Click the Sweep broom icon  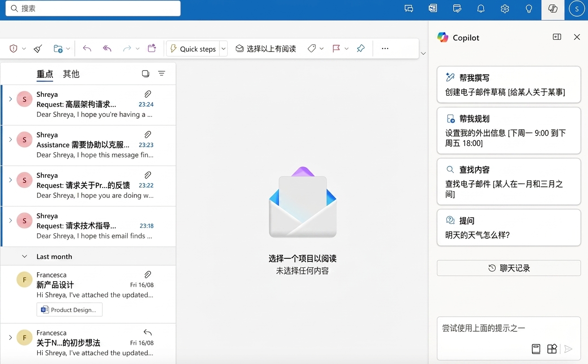pyautogui.click(x=38, y=48)
